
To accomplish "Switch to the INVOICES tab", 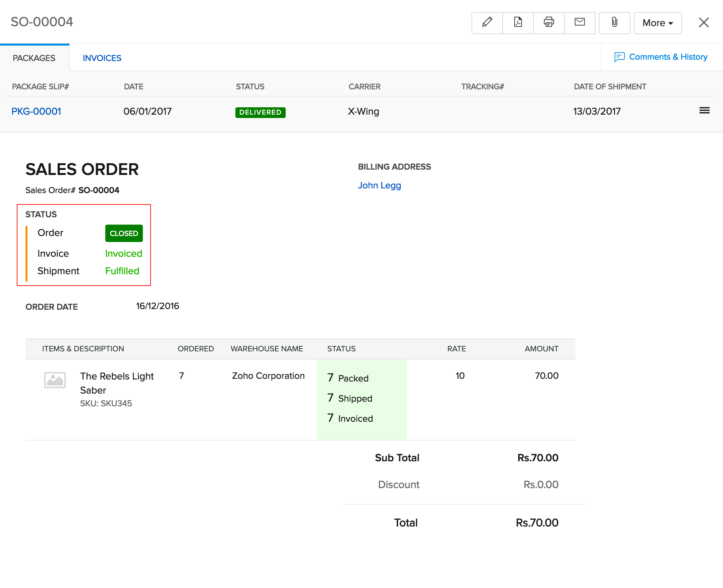I will (x=102, y=58).
